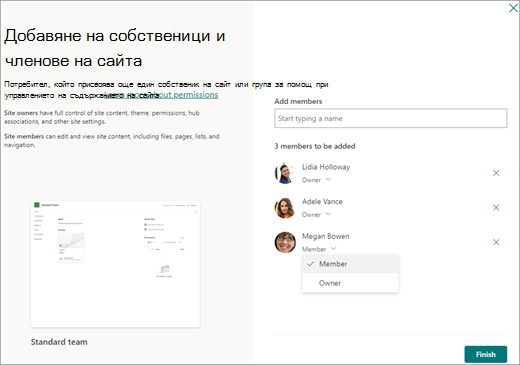Open the about permissions link
The height and width of the screenshot is (365, 520).
pyautogui.click(x=162, y=95)
